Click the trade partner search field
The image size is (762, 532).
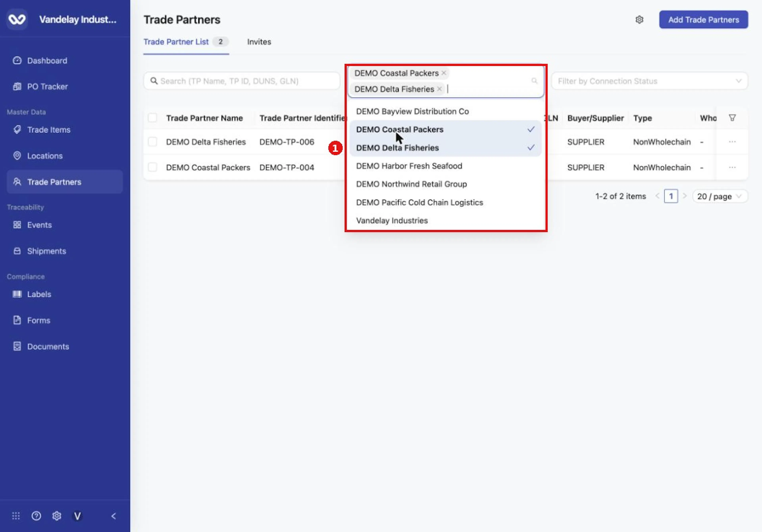242,81
